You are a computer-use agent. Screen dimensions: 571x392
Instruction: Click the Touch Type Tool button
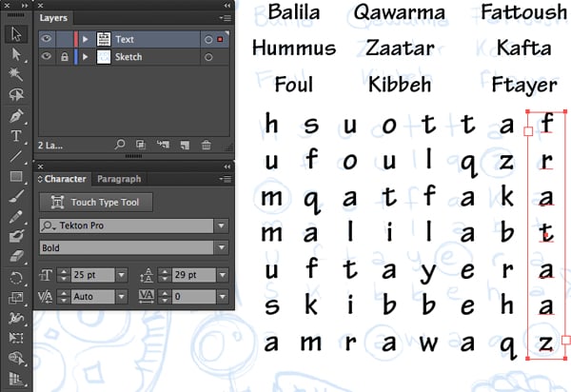[x=96, y=202]
